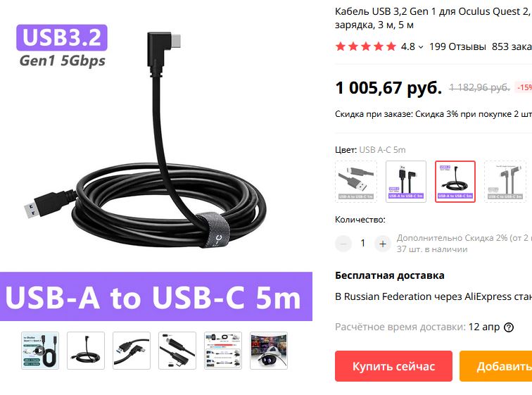Click the five red rating stars
This screenshot has height=395, width=532.
point(366,46)
